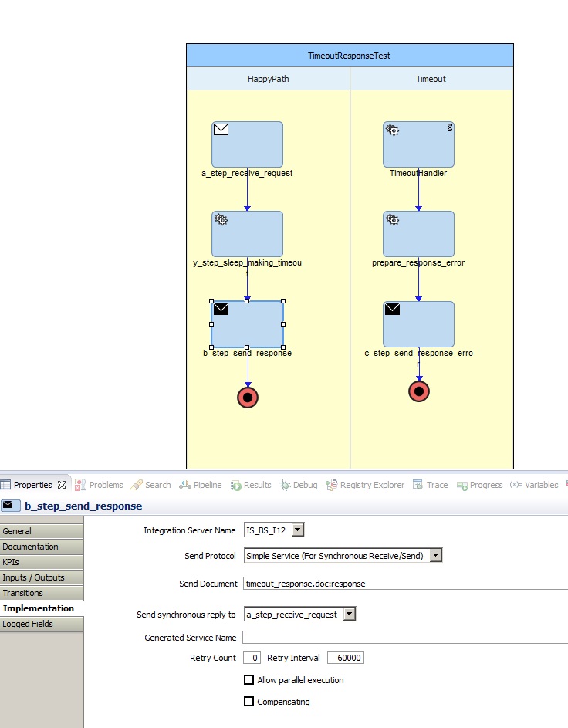Viewport: 568px width, 728px height.
Task: Select the prepare_response_error step box
Action: click(418, 234)
